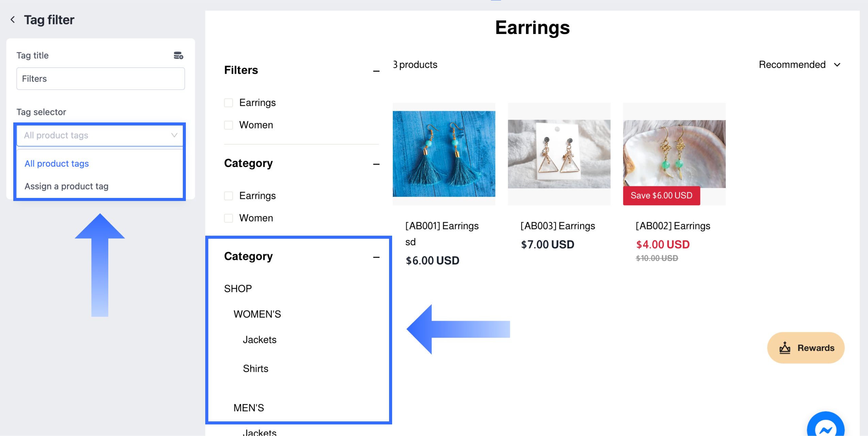Image resolution: width=868 pixels, height=436 pixels.
Task: Open the Recommended sort dropdown
Action: click(799, 65)
